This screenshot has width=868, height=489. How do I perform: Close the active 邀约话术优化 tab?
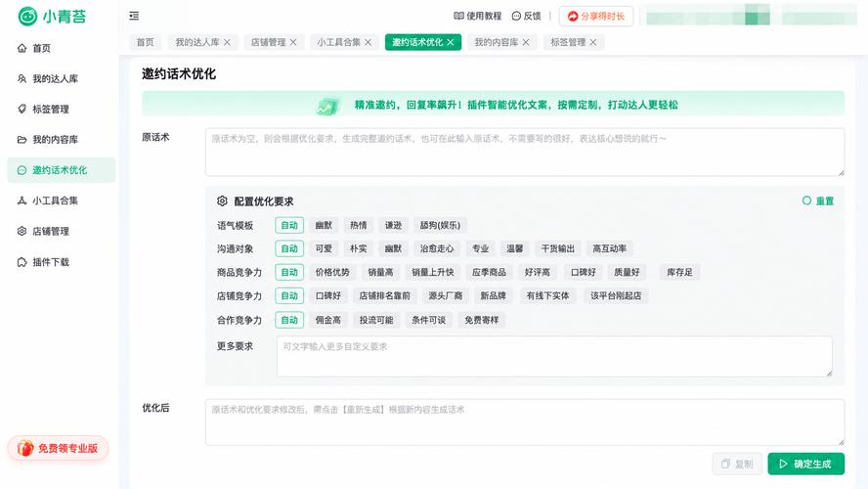tap(451, 42)
